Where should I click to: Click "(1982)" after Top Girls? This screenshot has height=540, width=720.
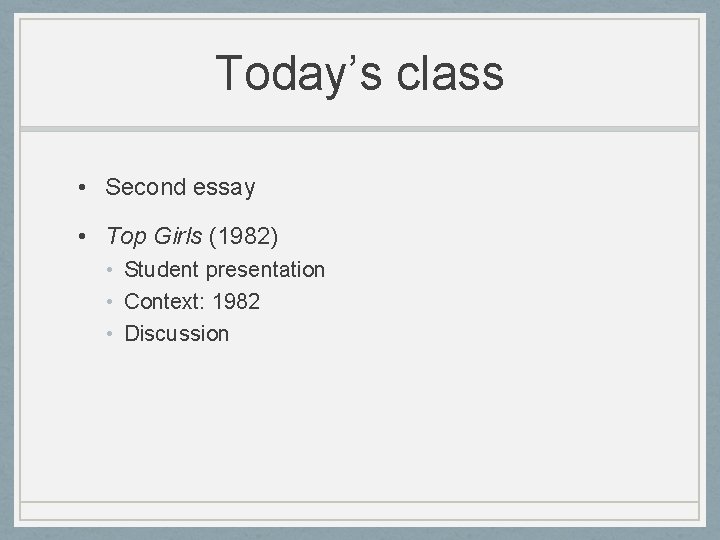(243, 236)
